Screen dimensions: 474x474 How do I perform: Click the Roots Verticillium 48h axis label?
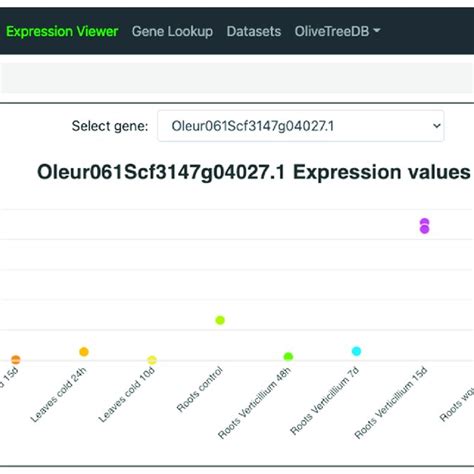click(x=254, y=403)
